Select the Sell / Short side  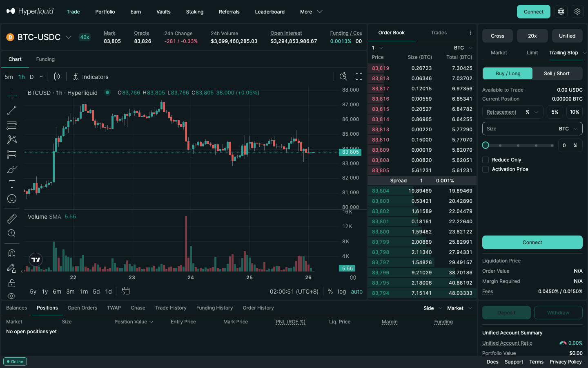pyautogui.click(x=557, y=74)
